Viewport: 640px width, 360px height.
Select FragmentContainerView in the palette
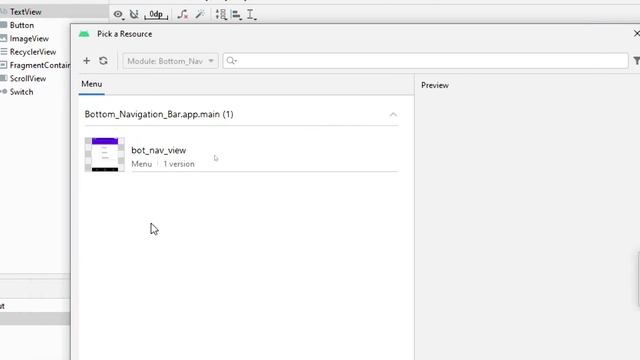click(40, 65)
